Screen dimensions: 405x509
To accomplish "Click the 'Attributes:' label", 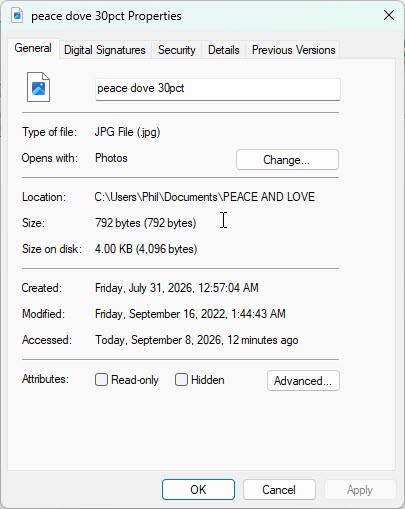I will pos(45,379).
